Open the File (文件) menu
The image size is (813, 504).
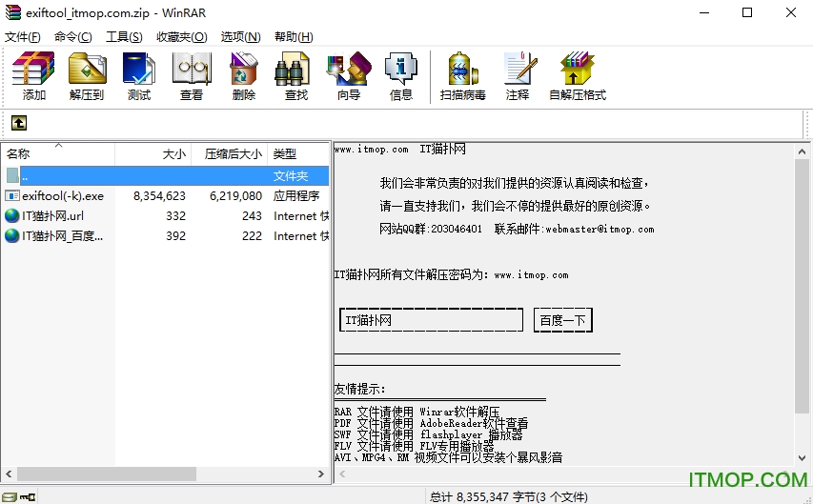(22, 37)
